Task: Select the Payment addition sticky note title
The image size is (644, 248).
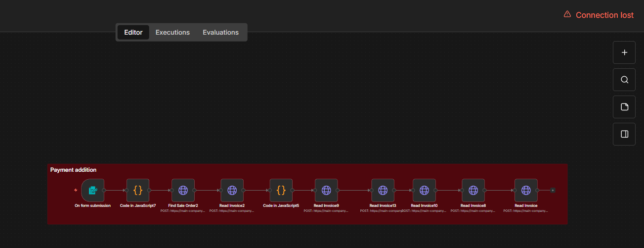Action: click(x=73, y=170)
